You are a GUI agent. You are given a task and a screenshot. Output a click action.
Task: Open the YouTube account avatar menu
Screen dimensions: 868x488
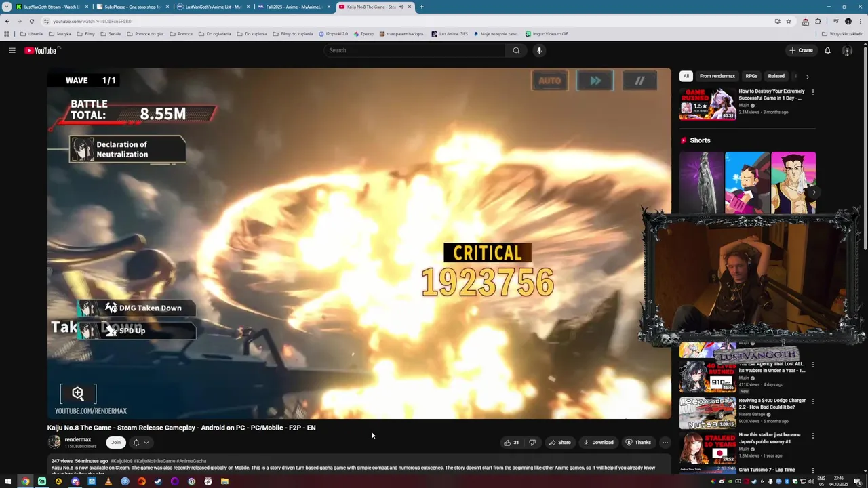point(847,50)
